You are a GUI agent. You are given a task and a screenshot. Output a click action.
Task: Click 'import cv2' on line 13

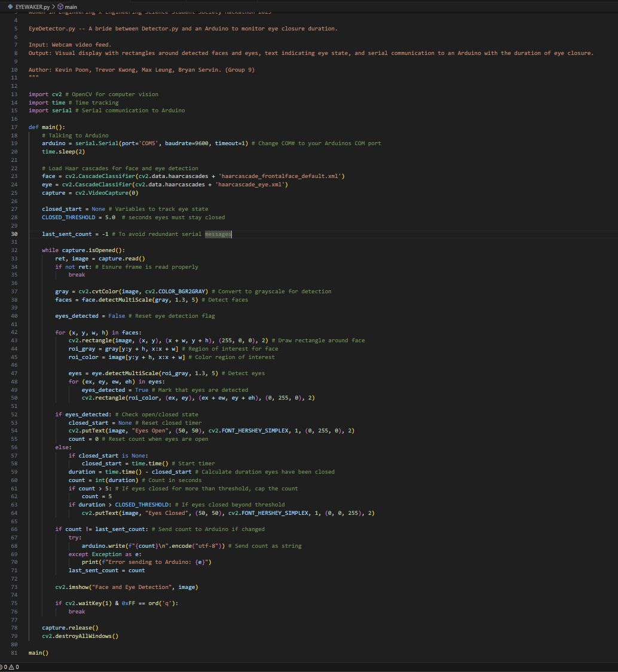pos(45,94)
